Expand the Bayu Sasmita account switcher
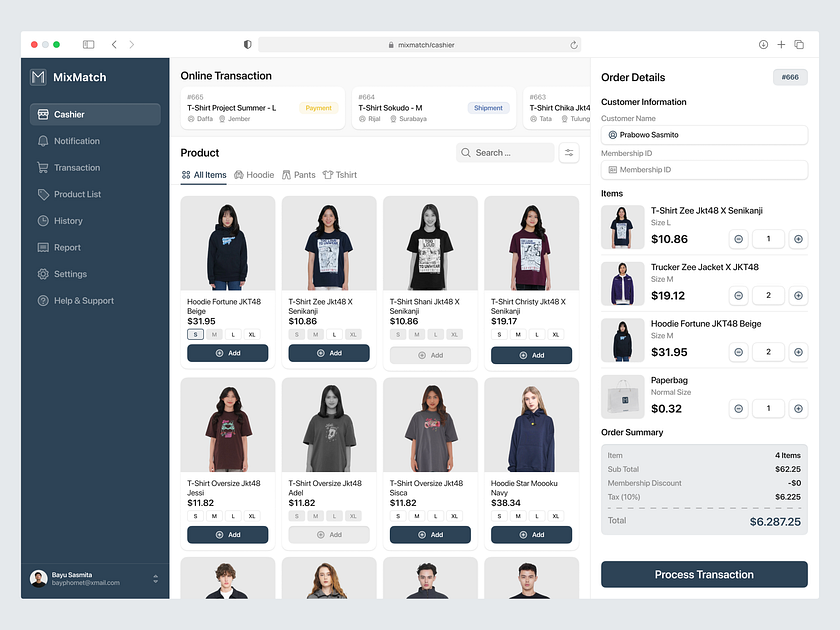Viewport: 840px width, 630px height. (x=155, y=579)
